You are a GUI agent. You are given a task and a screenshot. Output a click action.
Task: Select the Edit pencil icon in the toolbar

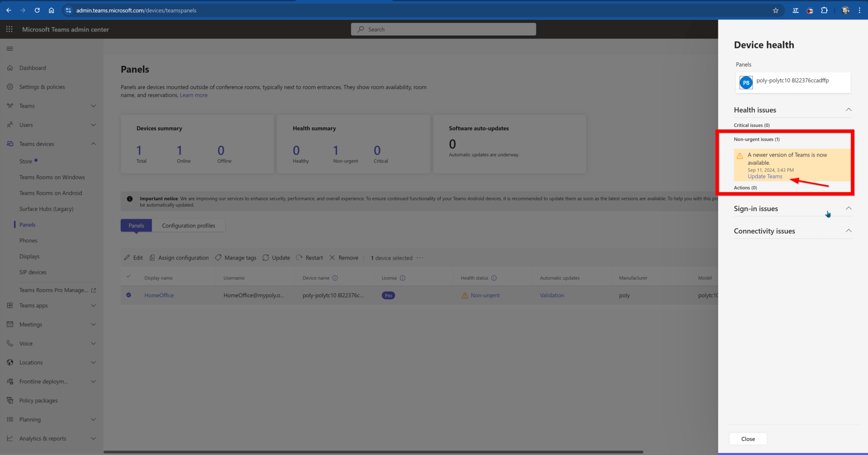127,257
